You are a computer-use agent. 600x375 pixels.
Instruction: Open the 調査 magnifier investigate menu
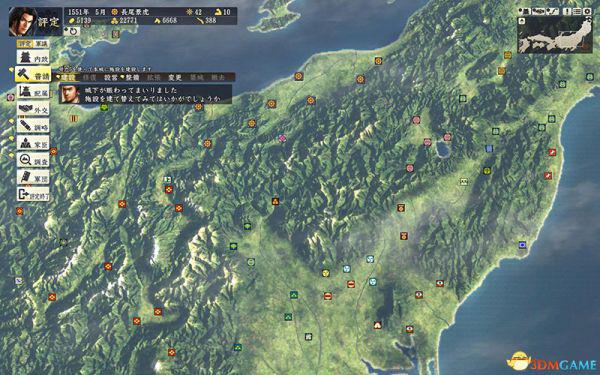coord(33,160)
